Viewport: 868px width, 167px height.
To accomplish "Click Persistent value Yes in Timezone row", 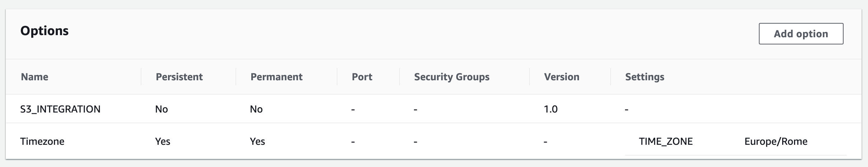I will (163, 141).
